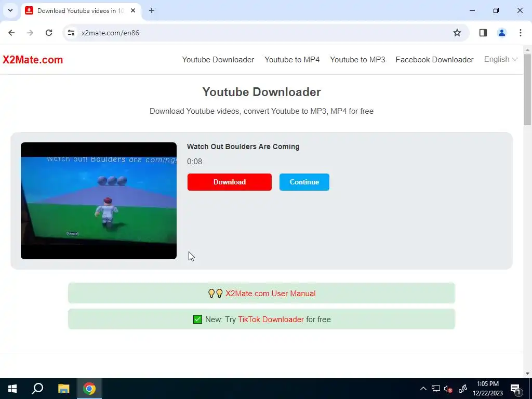Click the muted volume tray icon
Image resolution: width=532 pixels, height=399 pixels.
coord(448,389)
